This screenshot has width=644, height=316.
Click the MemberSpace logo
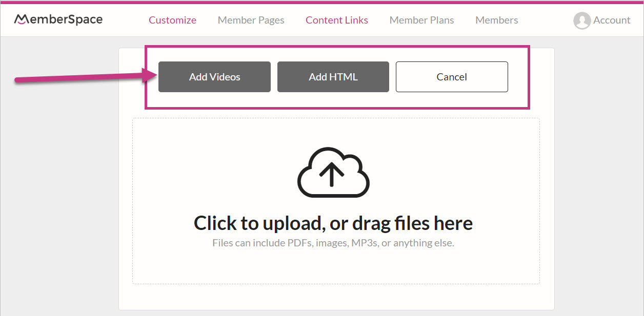(58, 19)
